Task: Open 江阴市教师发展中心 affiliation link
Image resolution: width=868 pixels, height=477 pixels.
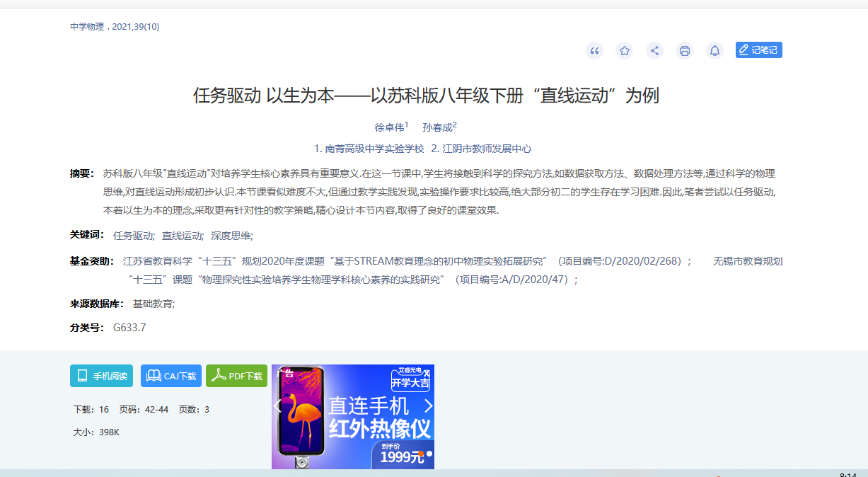Action: (x=487, y=149)
